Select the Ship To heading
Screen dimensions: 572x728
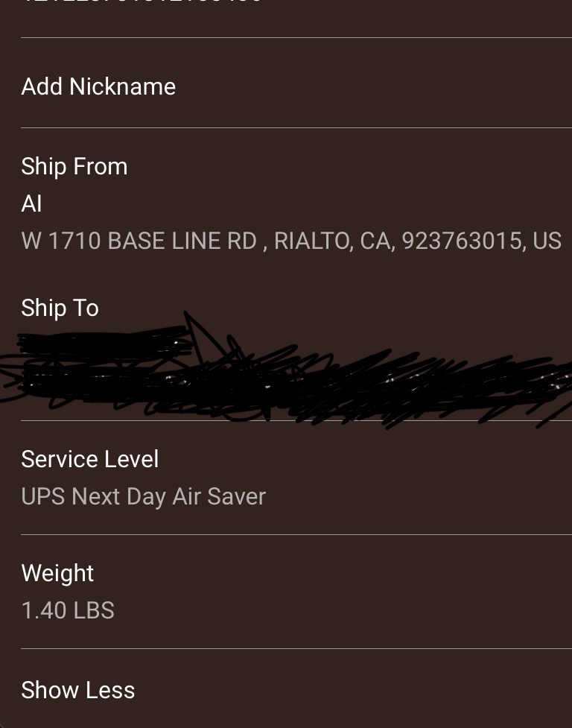coord(60,308)
